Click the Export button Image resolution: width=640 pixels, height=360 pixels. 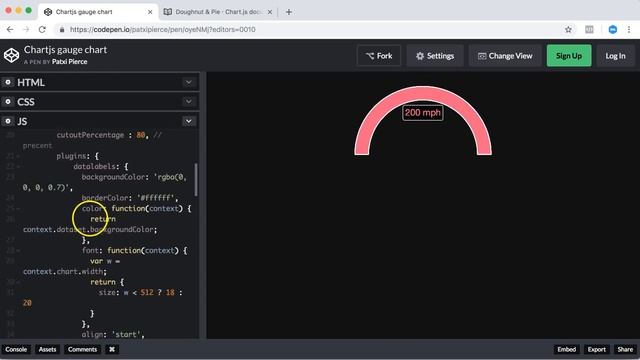point(596,349)
